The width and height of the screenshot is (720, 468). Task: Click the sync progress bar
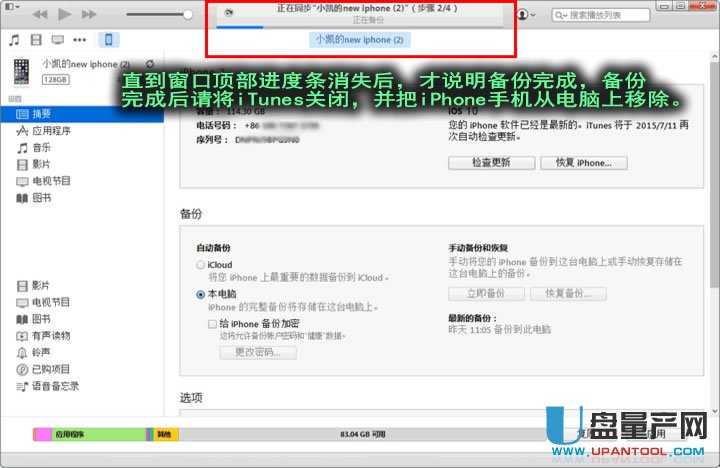(360, 27)
